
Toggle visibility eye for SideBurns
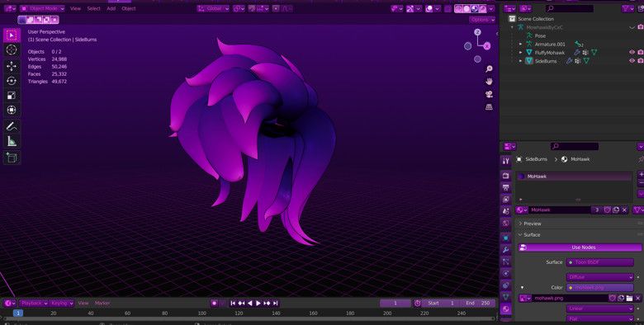point(632,61)
